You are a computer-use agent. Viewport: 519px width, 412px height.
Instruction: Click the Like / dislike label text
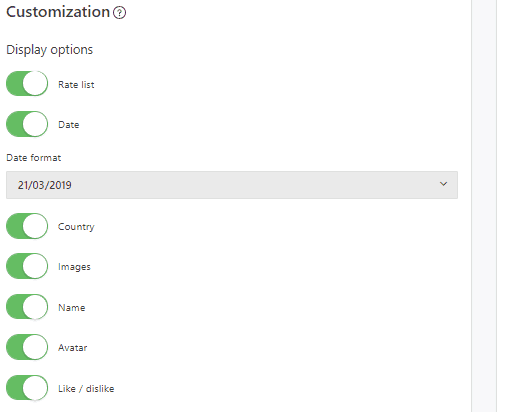click(x=86, y=389)
